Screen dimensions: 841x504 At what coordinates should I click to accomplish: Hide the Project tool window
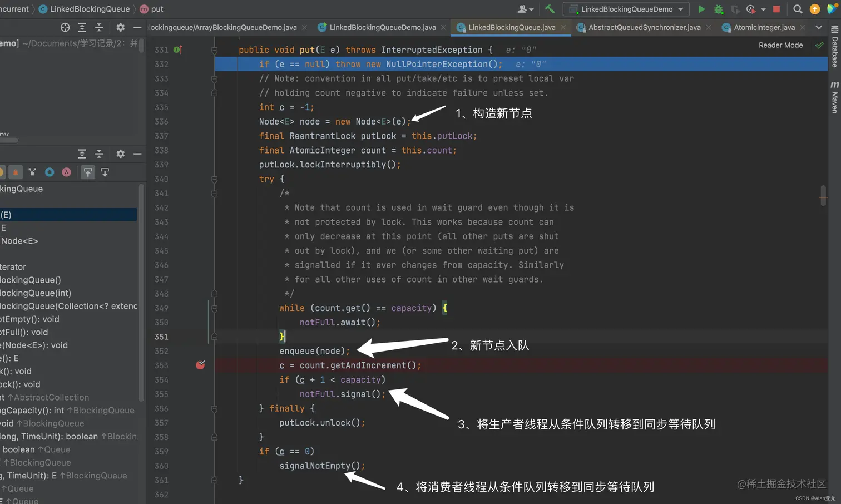click(x=137, y=27)
